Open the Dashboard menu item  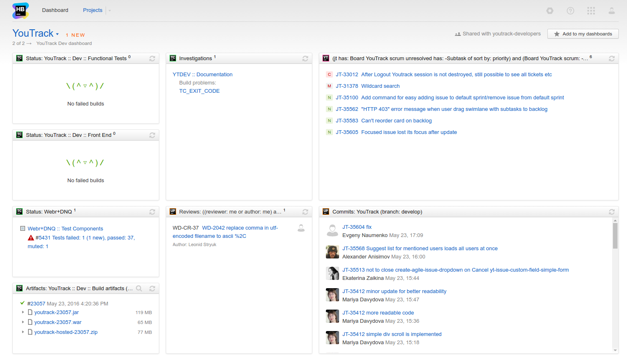(55, 10)
